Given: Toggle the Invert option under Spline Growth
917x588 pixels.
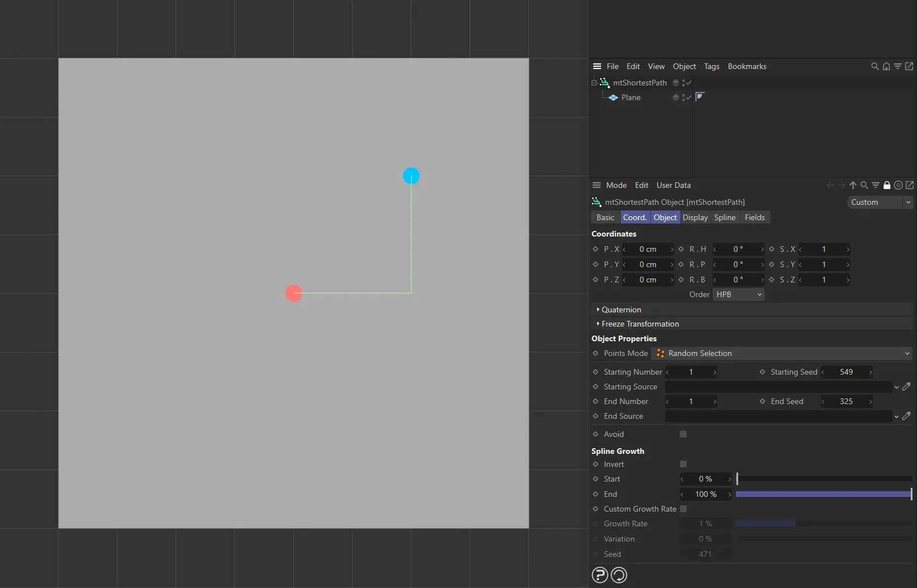Looking at the screenshot, I should [683, 464].
